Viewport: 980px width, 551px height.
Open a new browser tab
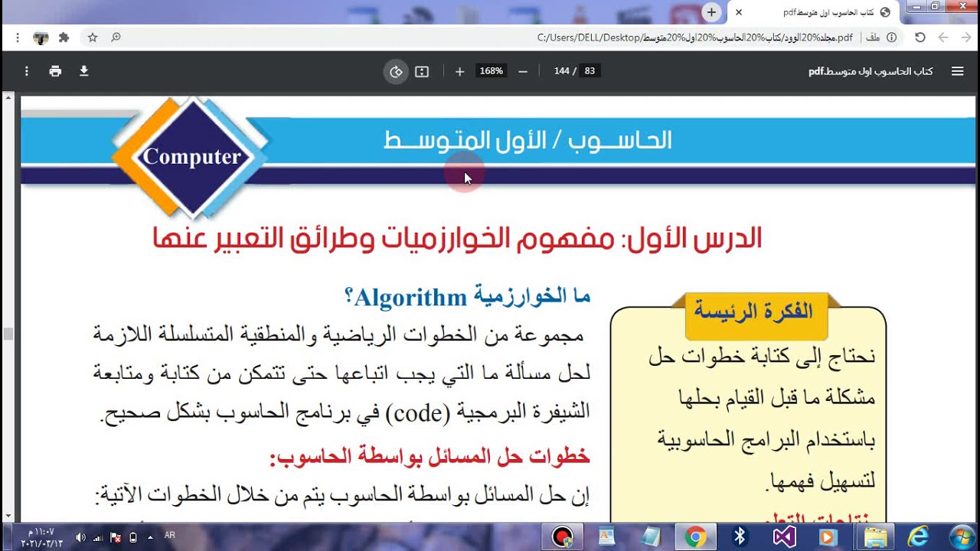(711, 12)
